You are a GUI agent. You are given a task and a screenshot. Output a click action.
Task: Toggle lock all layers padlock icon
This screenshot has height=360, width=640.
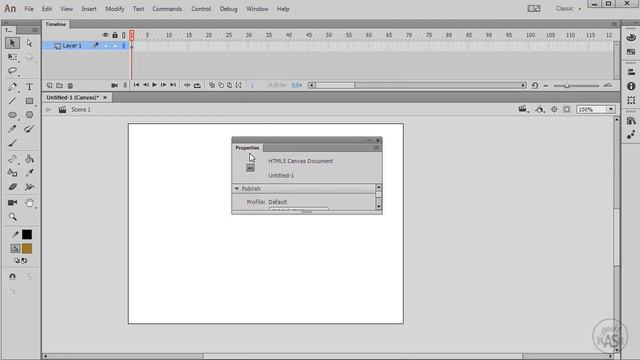pos(115,35)
